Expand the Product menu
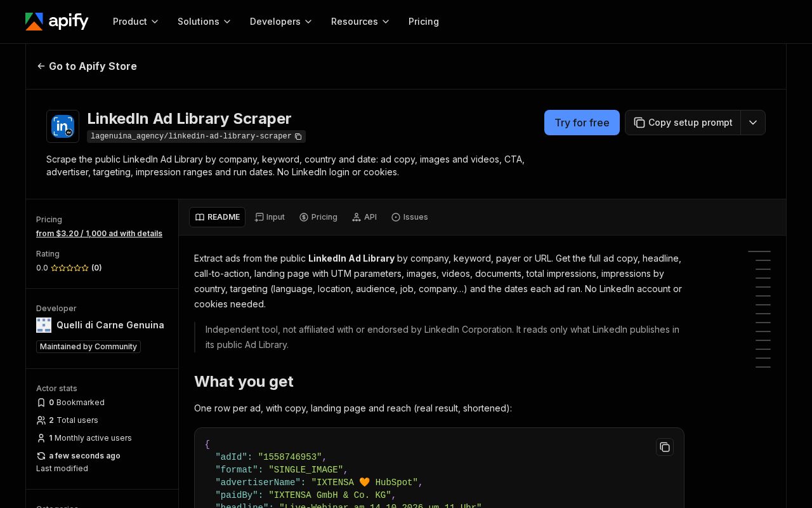Viewport: 812px width, 508px height. coord(136,22)
